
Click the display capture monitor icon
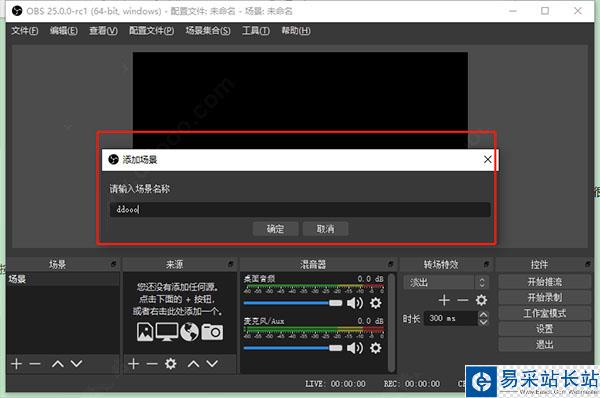[167, 332]
